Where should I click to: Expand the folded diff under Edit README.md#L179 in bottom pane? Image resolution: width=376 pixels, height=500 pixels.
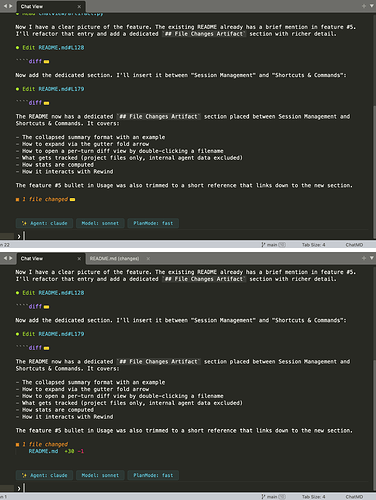46,348
